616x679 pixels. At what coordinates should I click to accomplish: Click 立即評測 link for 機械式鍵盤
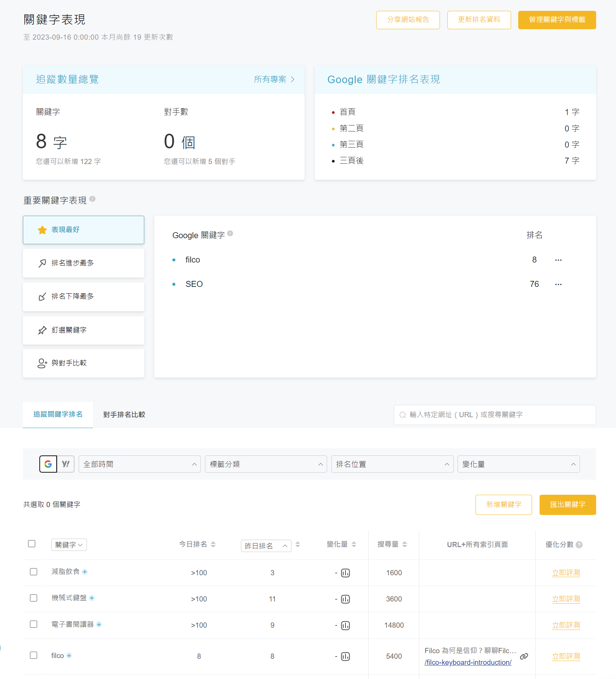(566, 599)
